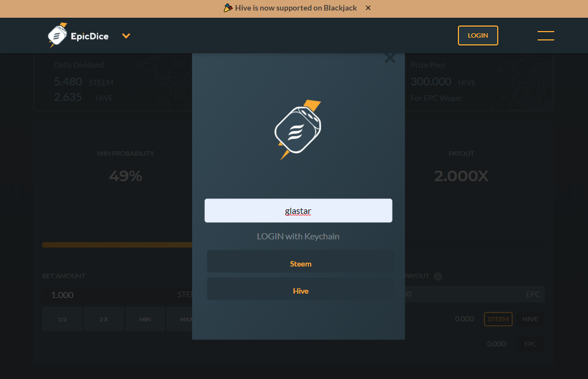The height and width of the screenshot is (379, 588).
Task: Click the orange win probability slider
Action: tap(117, 245)
